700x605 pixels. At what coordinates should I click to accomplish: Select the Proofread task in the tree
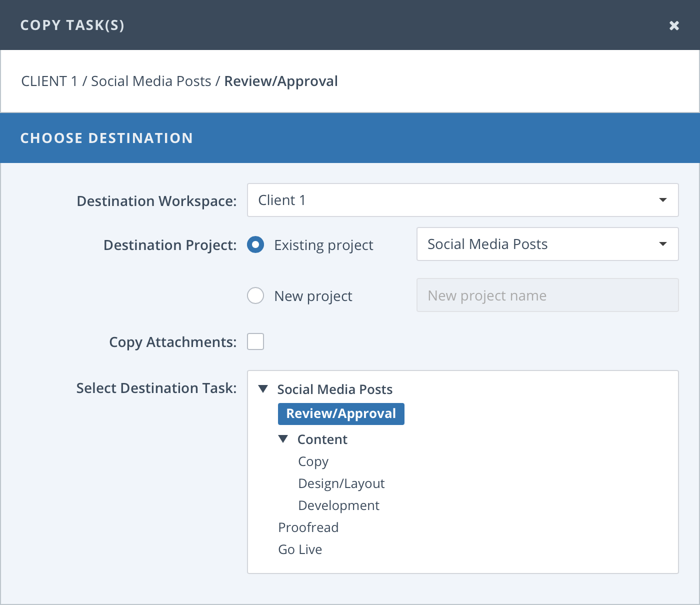(308, 527)
